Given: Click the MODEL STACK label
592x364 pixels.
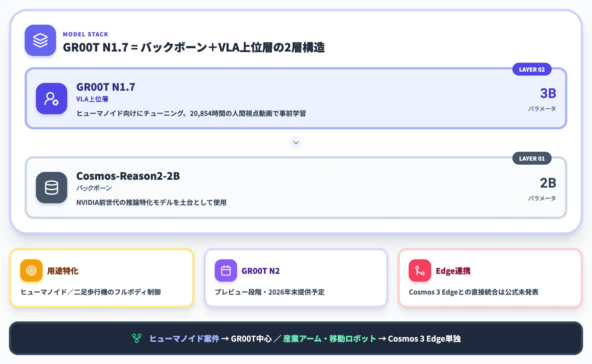Looking at the screenshot, I should 85,34.
